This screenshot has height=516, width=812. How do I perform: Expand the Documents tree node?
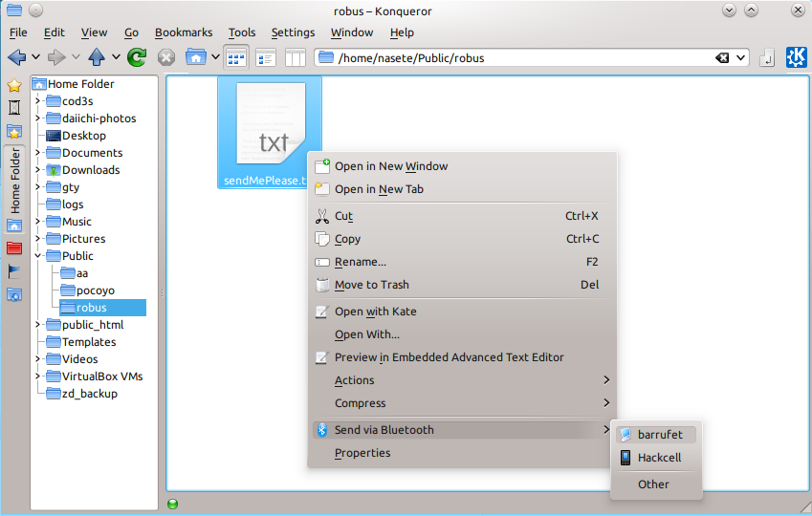[x=37, y=153]
